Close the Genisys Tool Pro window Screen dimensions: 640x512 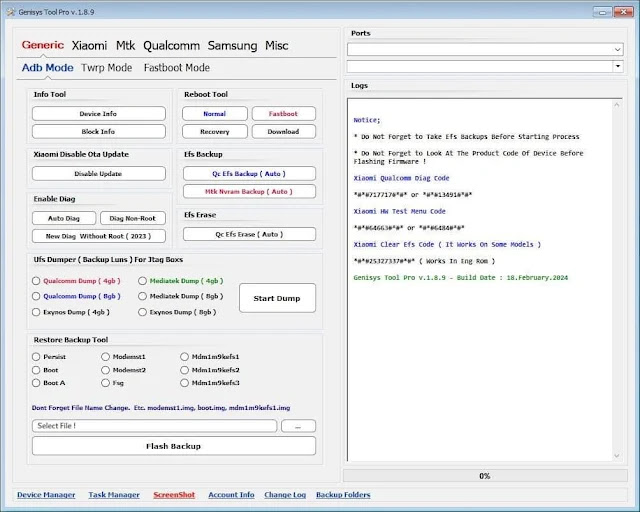[x=623, y=12]
